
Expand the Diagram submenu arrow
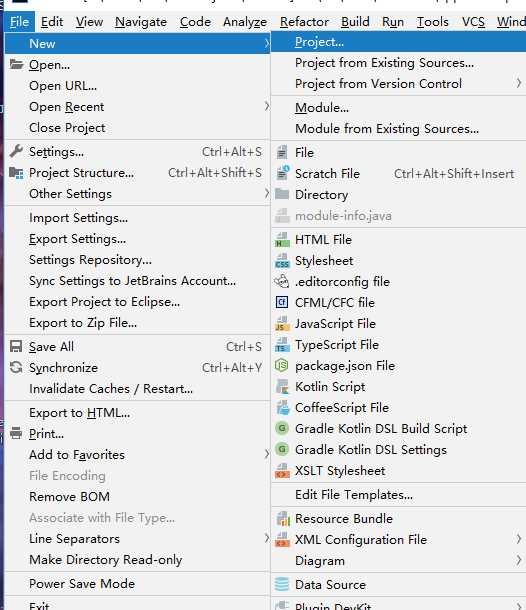pos(518,560)
